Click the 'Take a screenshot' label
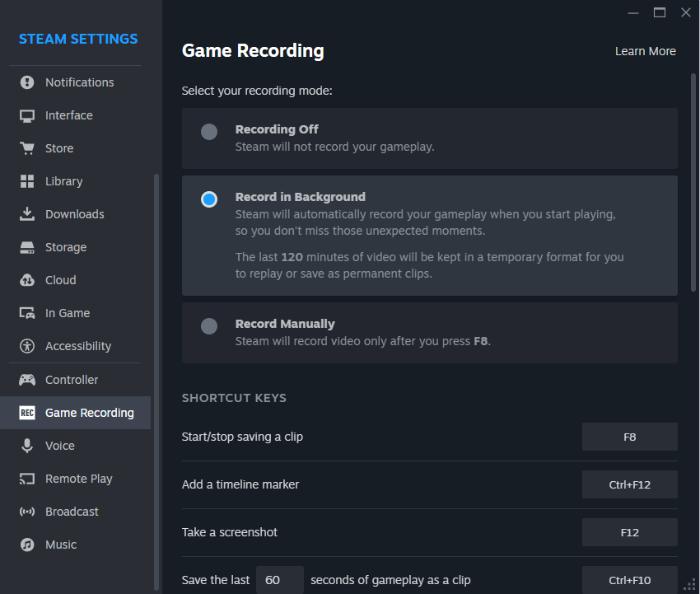Screen dimensions: 700x594 230,532
